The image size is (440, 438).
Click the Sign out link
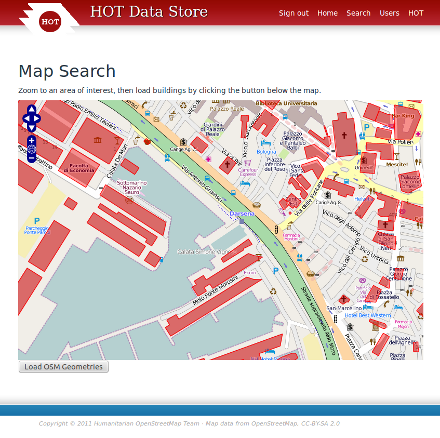point(294,13)
